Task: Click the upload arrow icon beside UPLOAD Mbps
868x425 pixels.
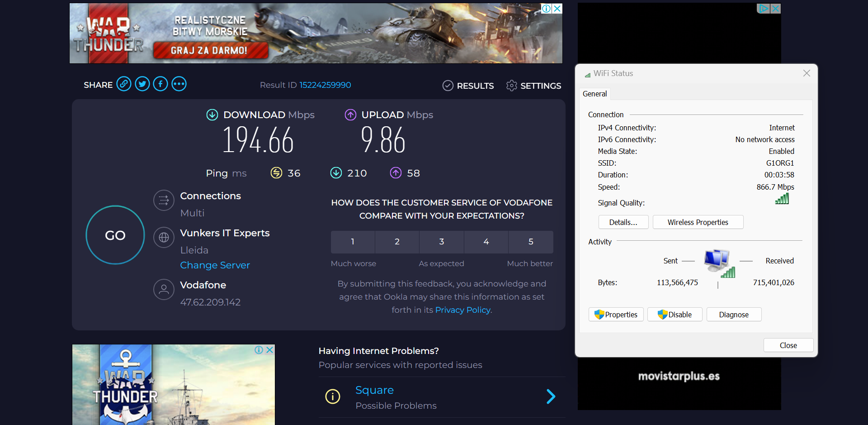Action: click(351, 115)
